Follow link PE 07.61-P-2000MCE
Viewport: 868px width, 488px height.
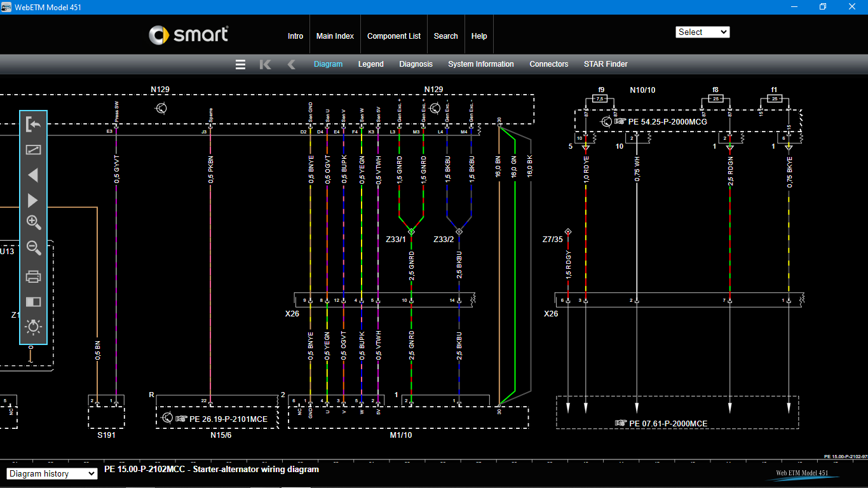(668, 424)
